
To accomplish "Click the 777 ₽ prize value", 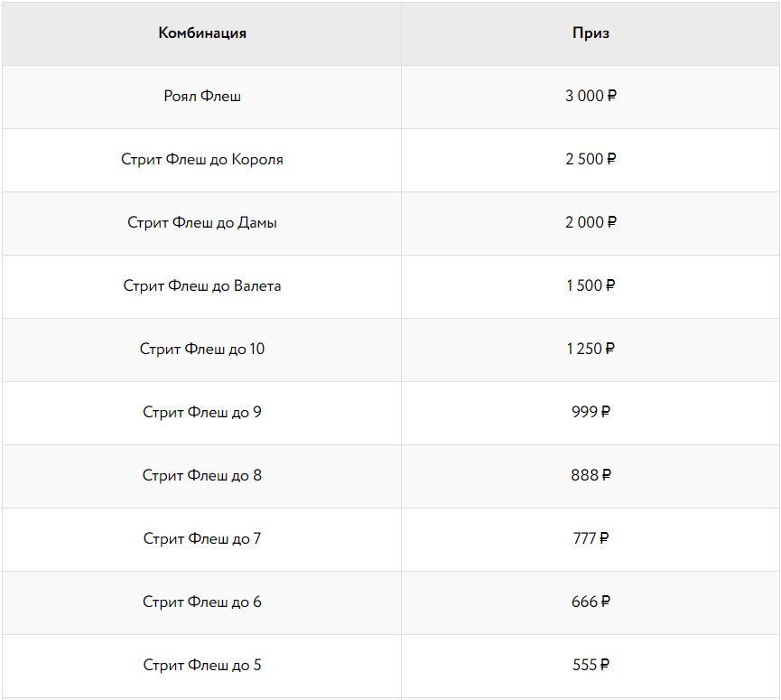I will pos(590,539).
